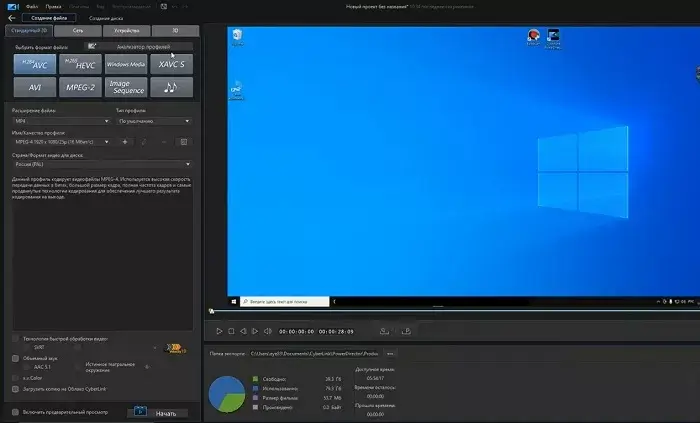700x423 pixels.
Task: Add a new profile with plus icon
Action: [125, 142]
